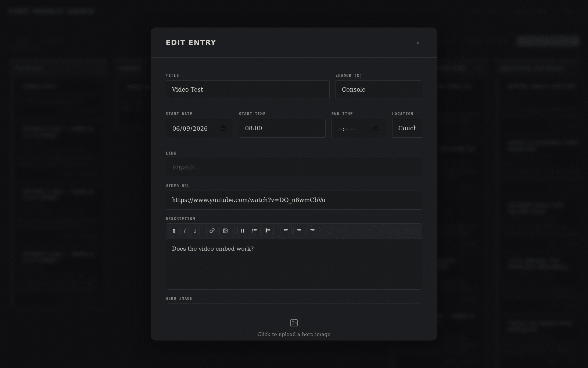Click the hero image upload icon
Screen dimensions: 588x368
pos(294,323)
